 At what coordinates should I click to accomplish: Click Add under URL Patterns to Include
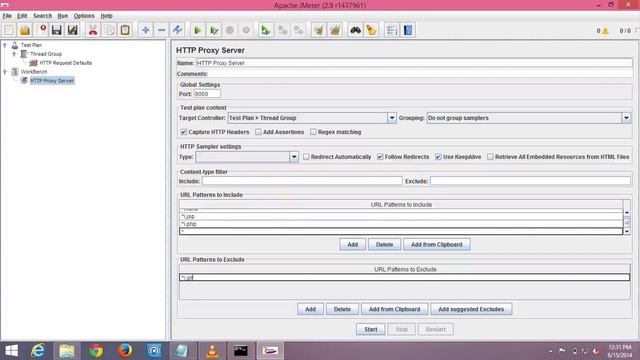[x=353, y=244]
